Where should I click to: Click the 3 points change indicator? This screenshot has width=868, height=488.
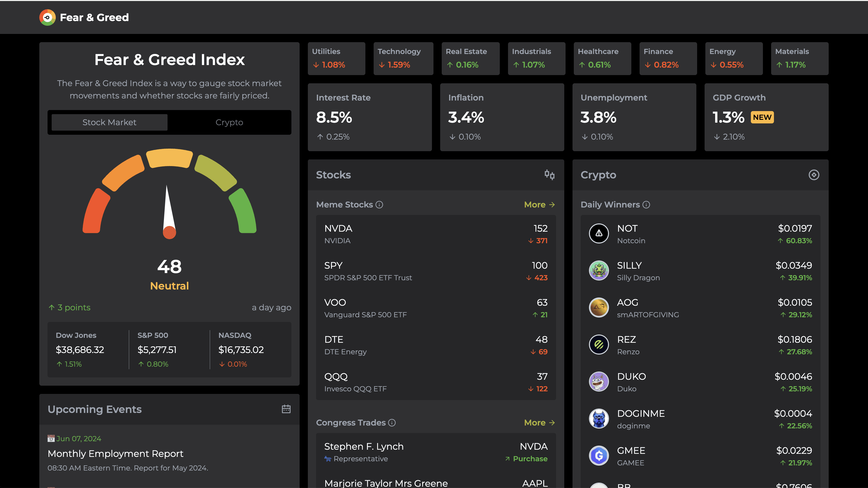tap(69, 308)
